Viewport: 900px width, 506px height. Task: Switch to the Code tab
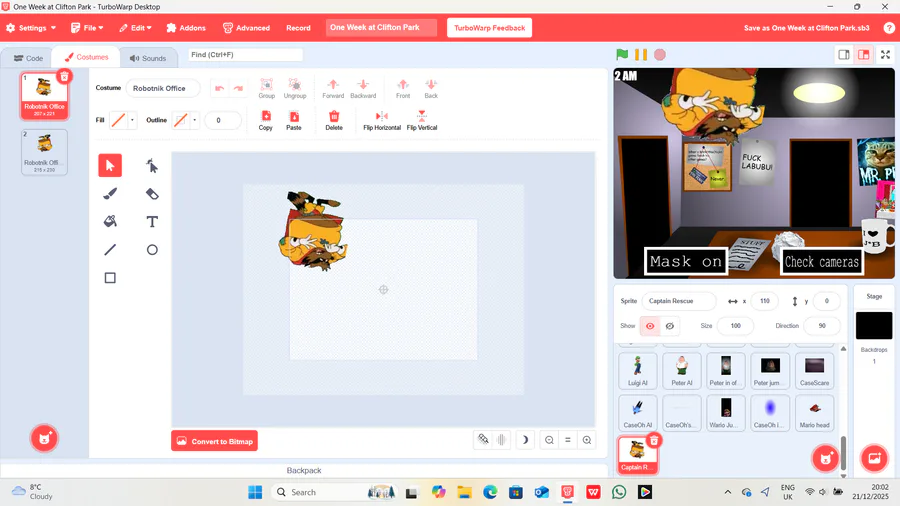click(x=28, y=58)
